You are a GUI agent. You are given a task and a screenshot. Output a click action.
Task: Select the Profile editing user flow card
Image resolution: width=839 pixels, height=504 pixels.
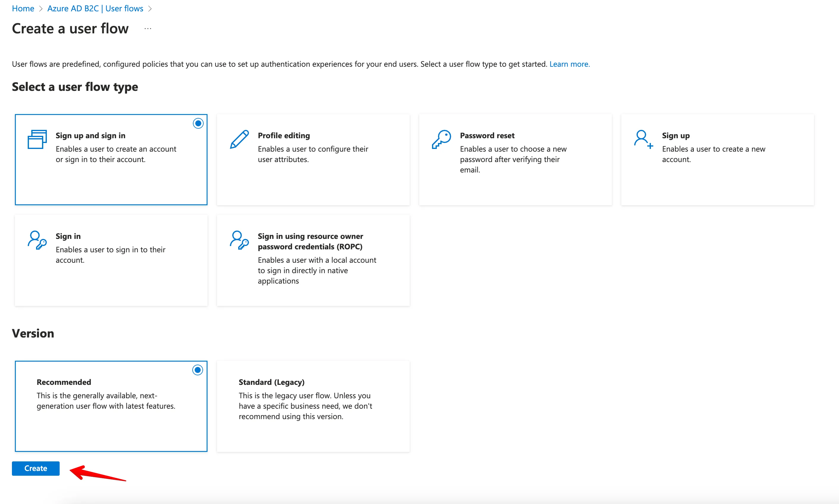[x=313, y=160]
